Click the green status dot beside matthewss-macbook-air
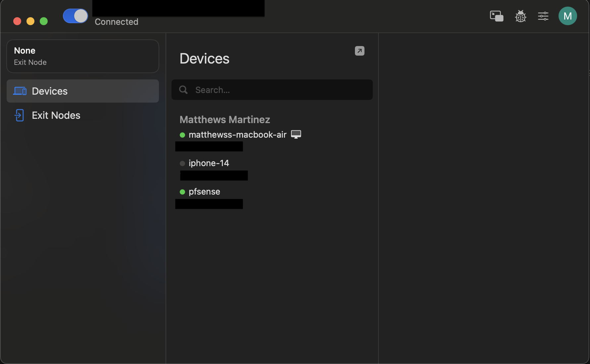The height and width of the screenshot is (364, 590). pos(182,135)
